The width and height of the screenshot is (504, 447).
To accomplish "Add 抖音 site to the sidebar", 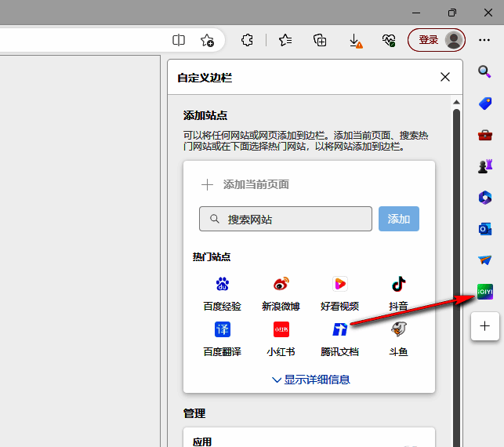I will [x=398, y=292].
